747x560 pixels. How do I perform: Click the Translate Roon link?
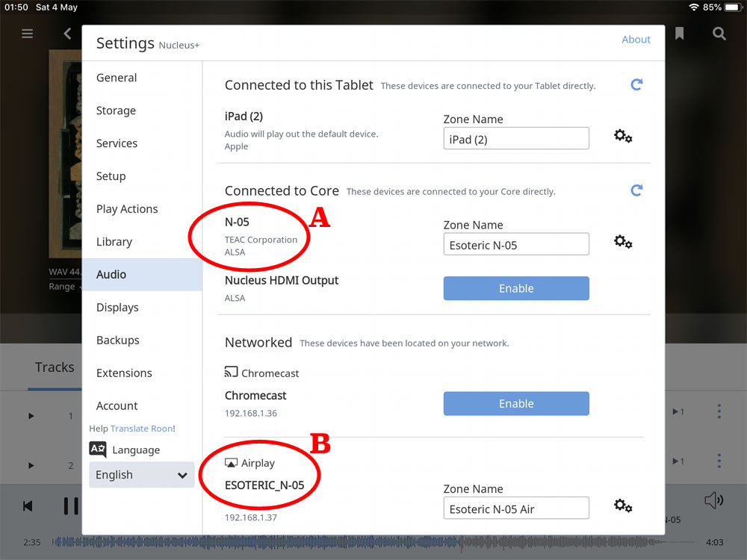click(143, 429)
